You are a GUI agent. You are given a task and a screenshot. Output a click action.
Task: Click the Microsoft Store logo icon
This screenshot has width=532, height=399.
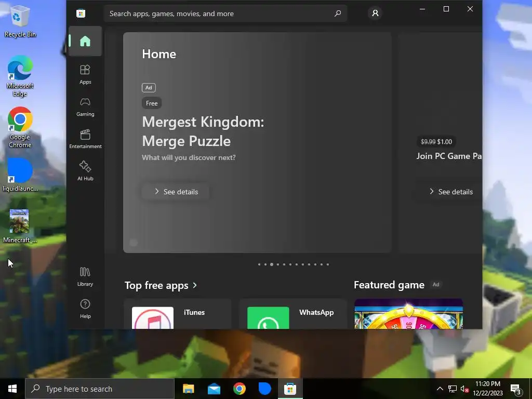(x=81, y=13)
